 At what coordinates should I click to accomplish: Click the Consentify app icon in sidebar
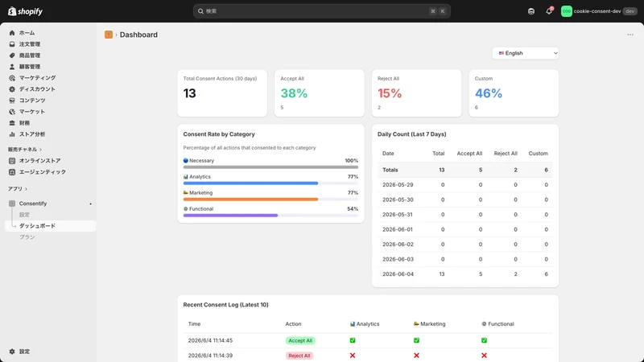coord(12,204)
